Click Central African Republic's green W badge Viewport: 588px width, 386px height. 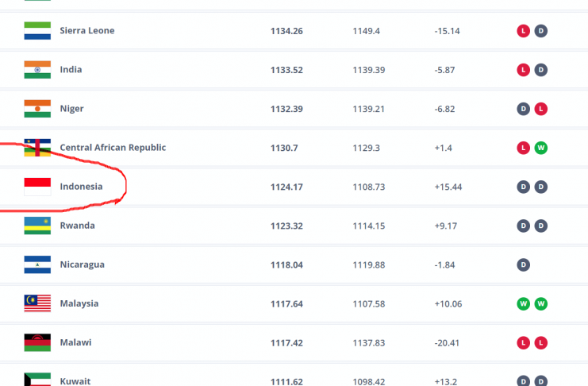click(541, 148)
